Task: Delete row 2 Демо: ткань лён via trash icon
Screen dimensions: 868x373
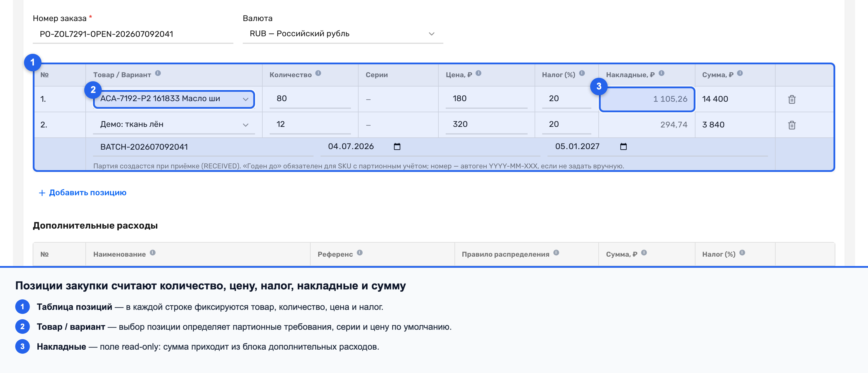Action: (792, 125)
